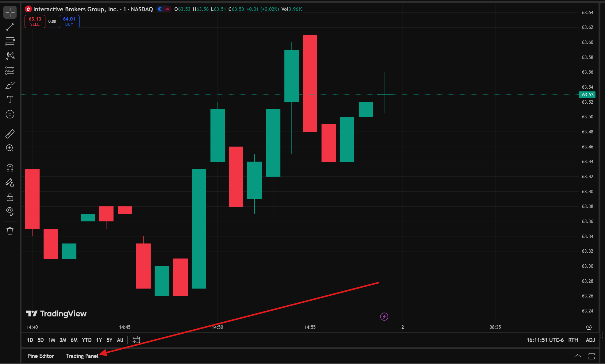605x364 pixels.
Task: Toggle the right sidebar with the edge arrow
Action: pyautogui.click(x=601, y=336)
